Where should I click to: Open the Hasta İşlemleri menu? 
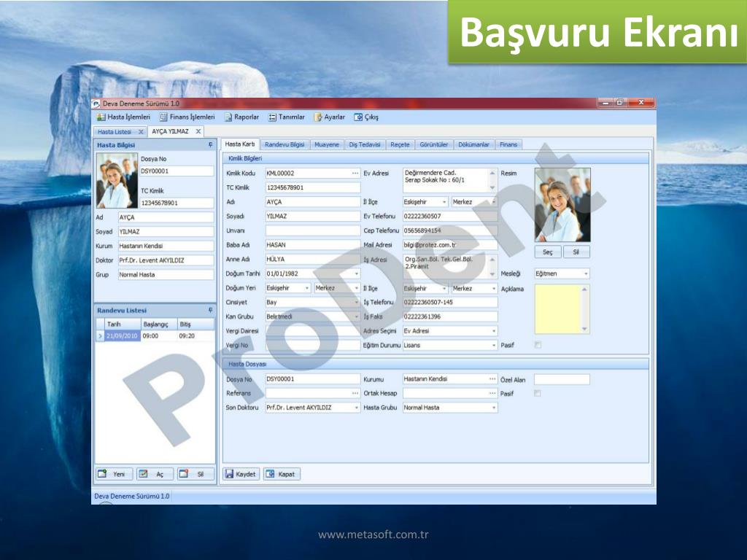tap(123, 117)
